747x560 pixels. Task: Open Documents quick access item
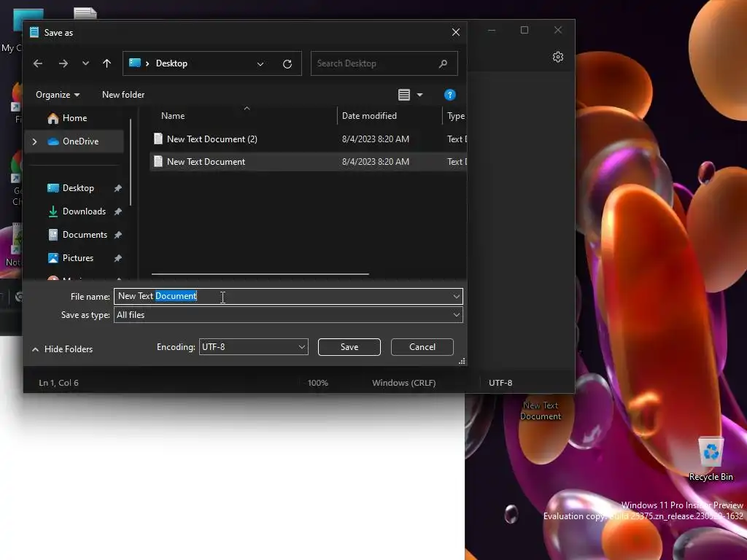[x=85, y=235]
